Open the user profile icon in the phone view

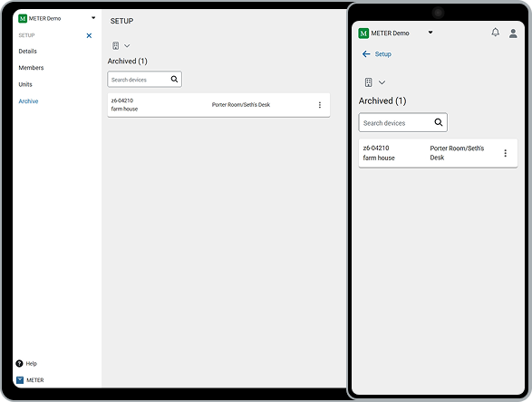[x=513, y=33]
